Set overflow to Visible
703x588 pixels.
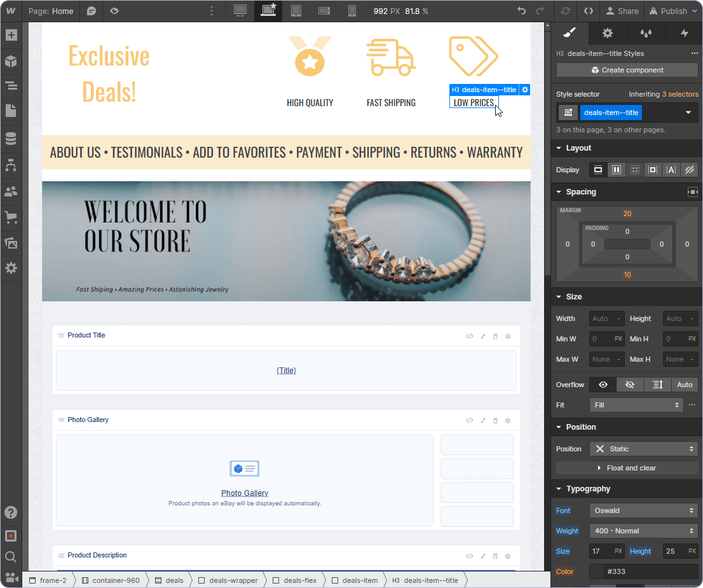[603, 385]
